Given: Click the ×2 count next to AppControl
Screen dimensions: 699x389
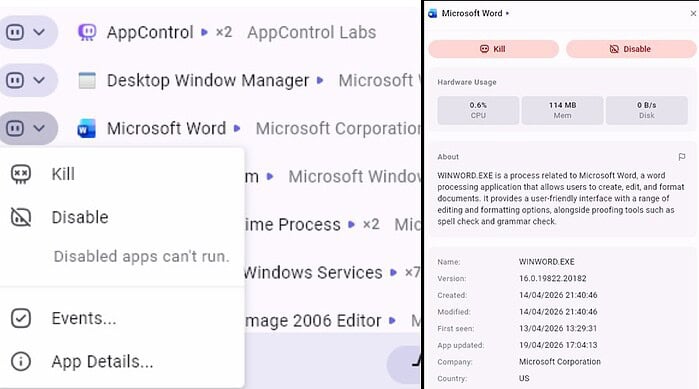Looking at the screenshot, I should 224,33.
